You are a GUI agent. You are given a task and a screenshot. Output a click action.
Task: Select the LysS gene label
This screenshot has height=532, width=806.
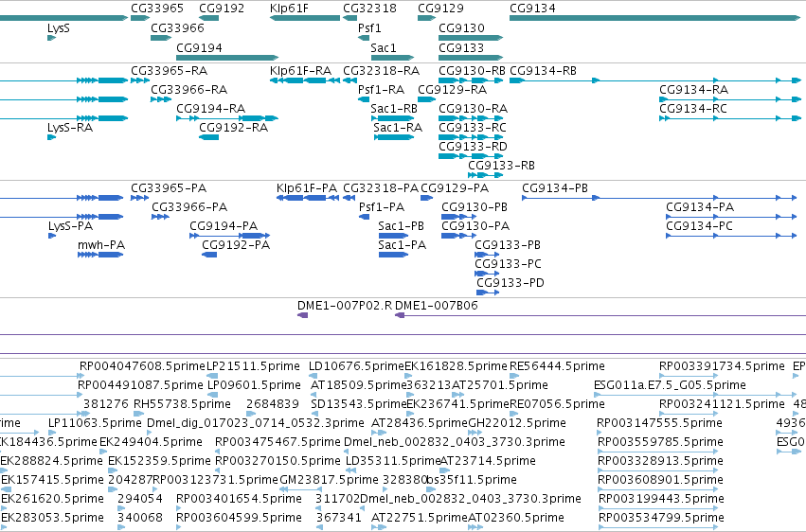point(58,28)
